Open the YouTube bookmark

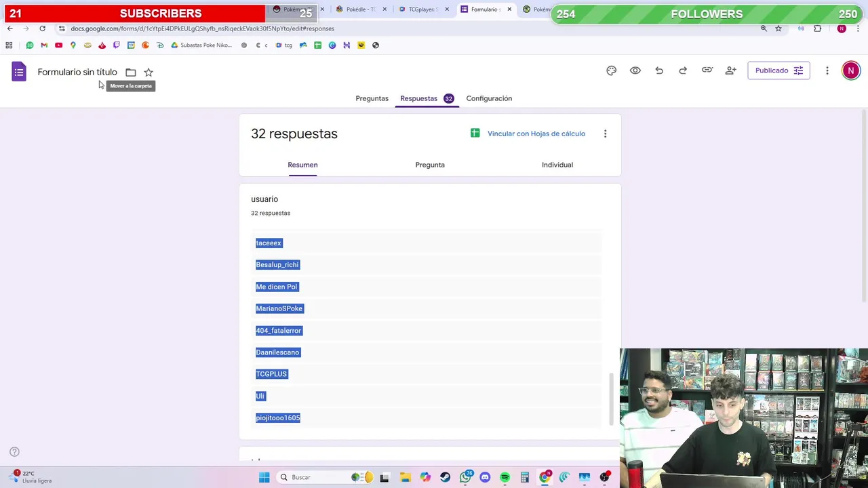click(x=58, y=45)
